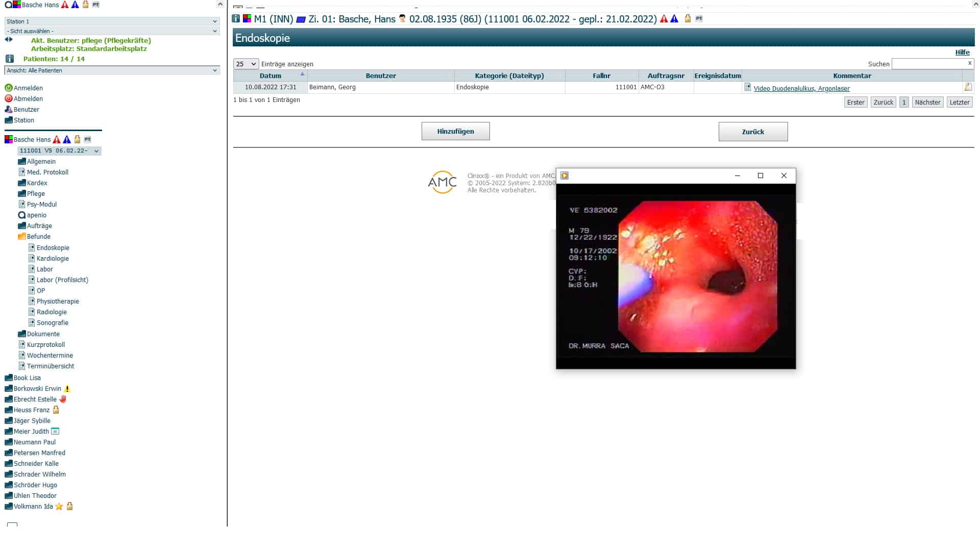
Task: Click the Benutzer user icon in sidebar
Action: tap(8, 109)
